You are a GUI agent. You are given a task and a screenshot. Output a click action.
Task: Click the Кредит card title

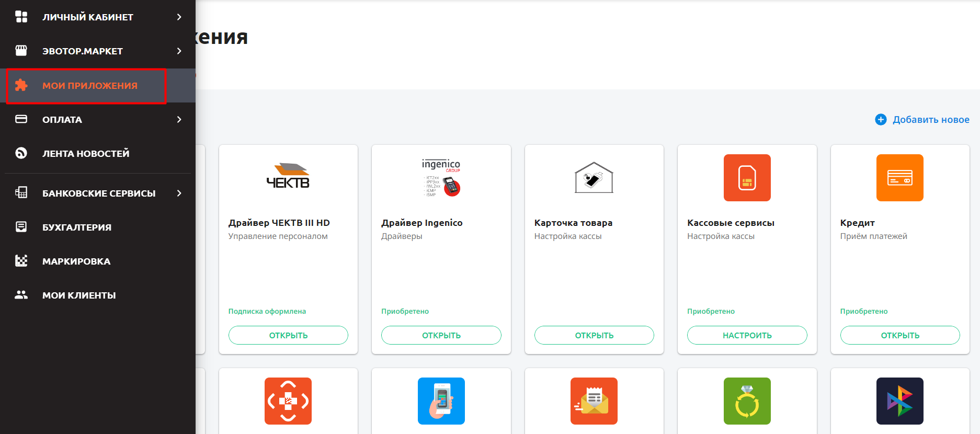point(858,223)
